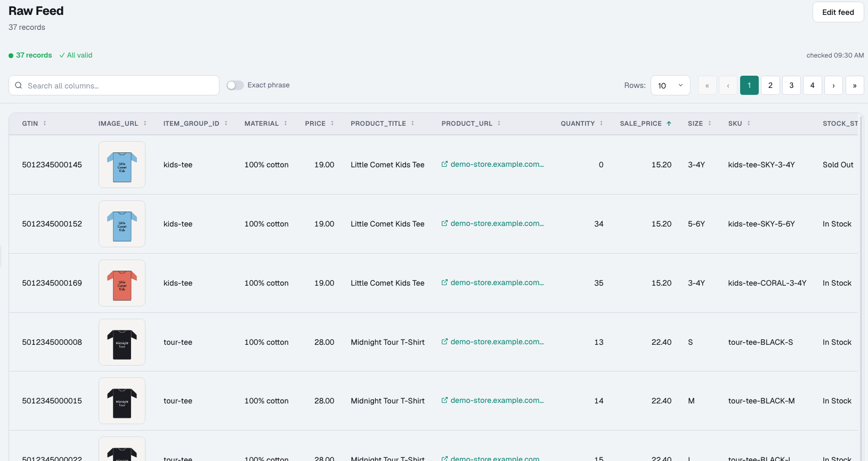This screenshot has width=868, height=461.
Task: Sort by QUANTITY column icon
Action: point(602,123)
